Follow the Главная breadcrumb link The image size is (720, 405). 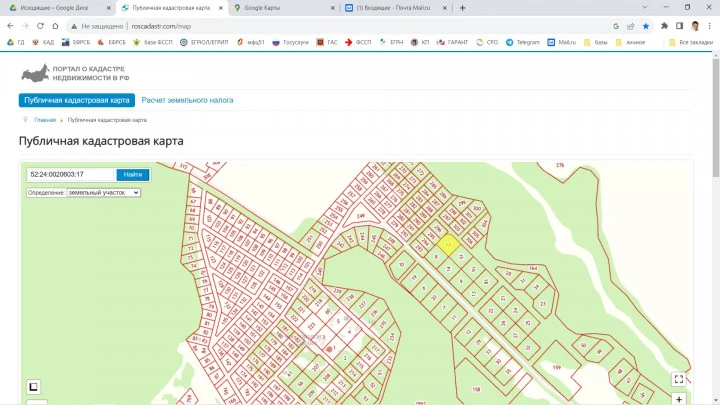click(45, 120)
